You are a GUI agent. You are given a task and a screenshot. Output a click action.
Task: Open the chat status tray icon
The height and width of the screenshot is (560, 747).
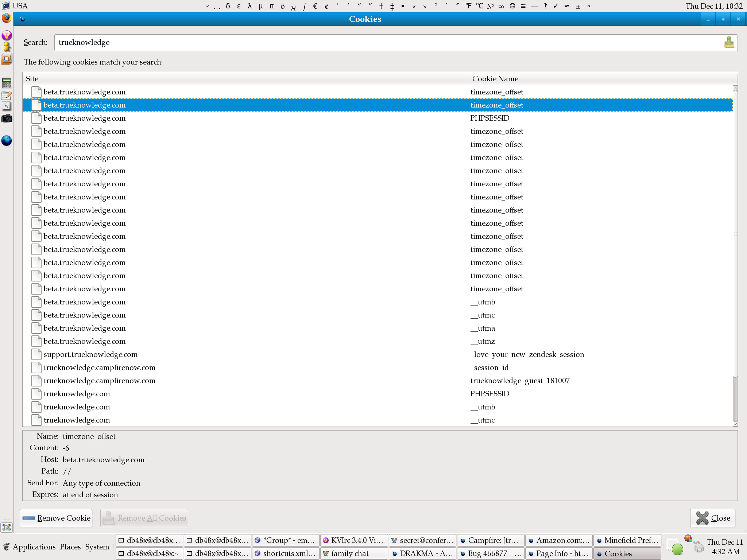(674, 547)
